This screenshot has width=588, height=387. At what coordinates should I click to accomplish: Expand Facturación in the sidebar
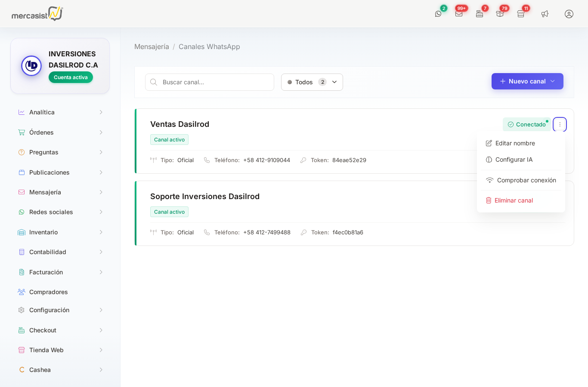click(x=60, y=272)
